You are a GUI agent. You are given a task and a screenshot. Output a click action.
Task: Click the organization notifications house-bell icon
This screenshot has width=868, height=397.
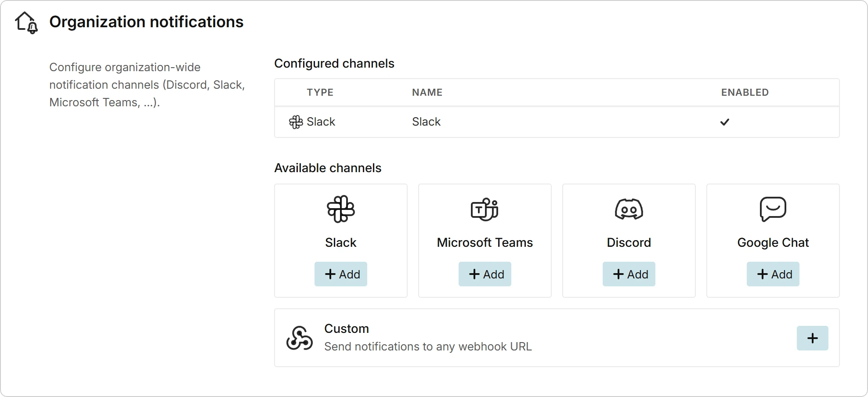[26, 22]
